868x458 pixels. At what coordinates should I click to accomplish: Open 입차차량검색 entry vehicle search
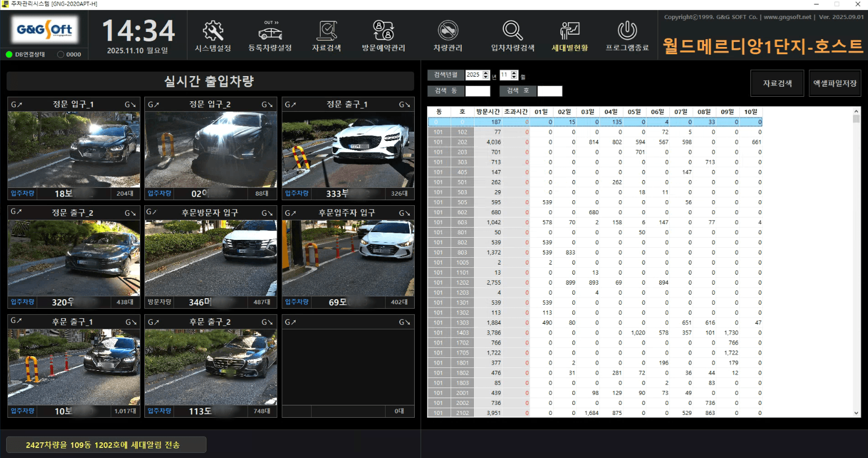[513, 36]
